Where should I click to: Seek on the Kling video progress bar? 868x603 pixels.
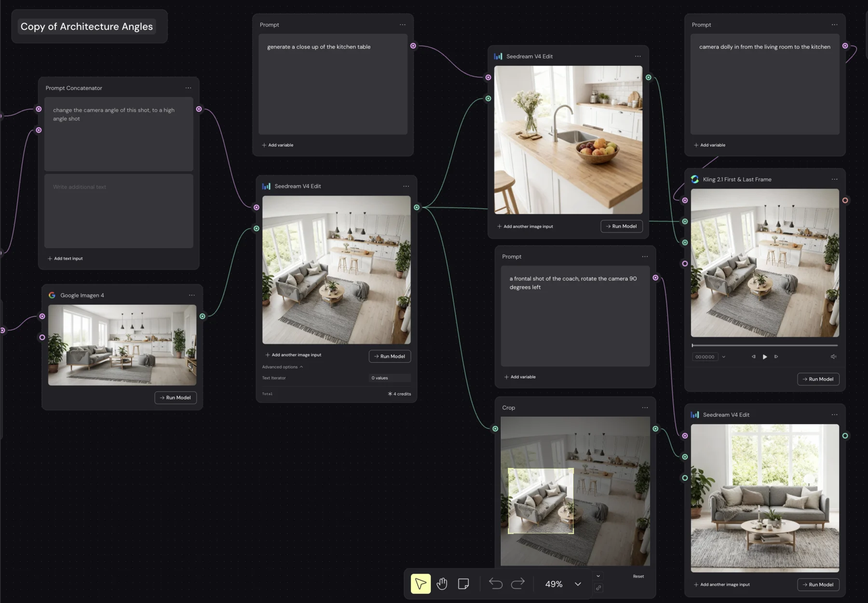coord(765,345)
